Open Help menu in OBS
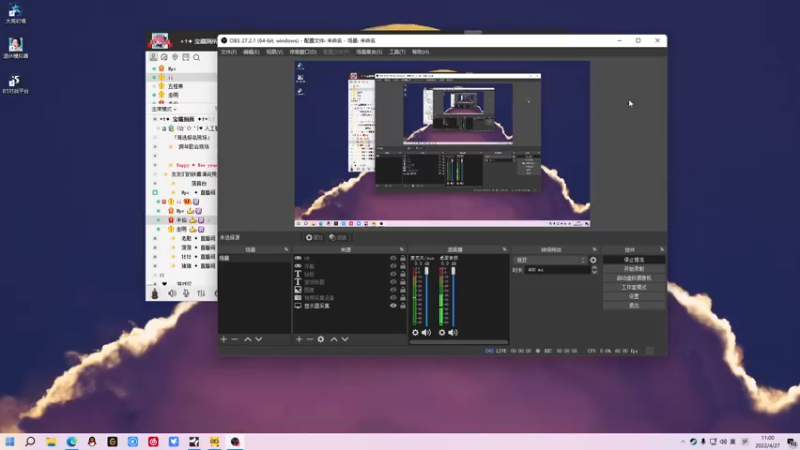This screenshot has height=450, width=800. pyautogui.click(x=420, y=52)
